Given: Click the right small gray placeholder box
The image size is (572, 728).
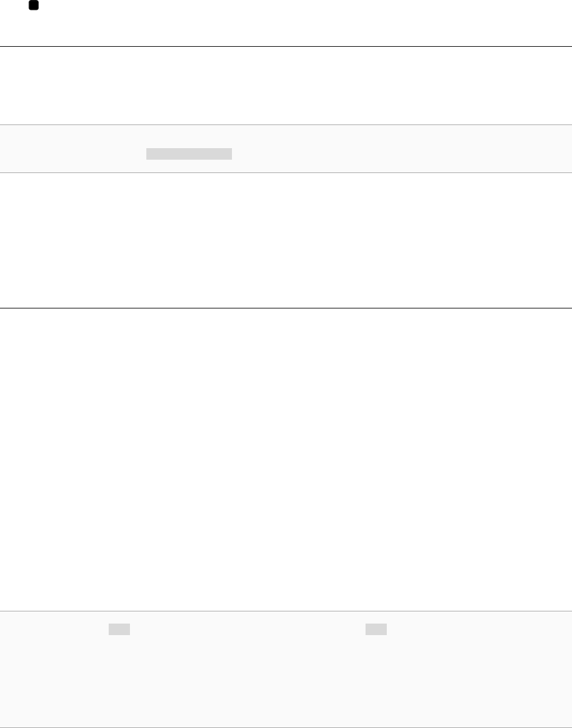Looking at the screenshot, I should (x=376, y=629).
